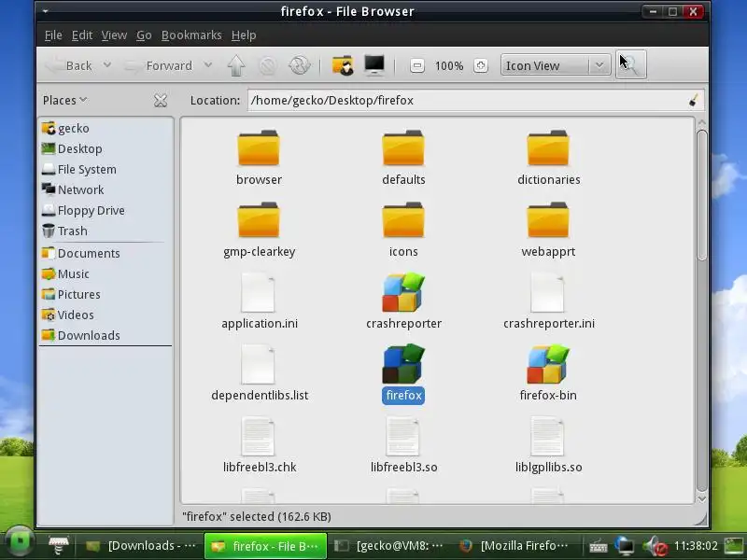Open the Help menu
Screen dimensions: 747x560
point(244,35)
